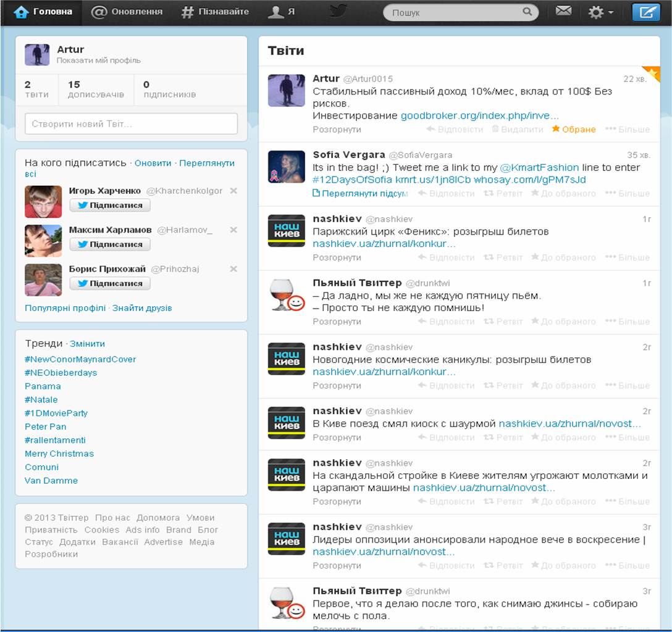672x632 pixels.
Task: Expand the Да ладно tweet by Пьяный Твиттер
Action: [x=337, y=322]
